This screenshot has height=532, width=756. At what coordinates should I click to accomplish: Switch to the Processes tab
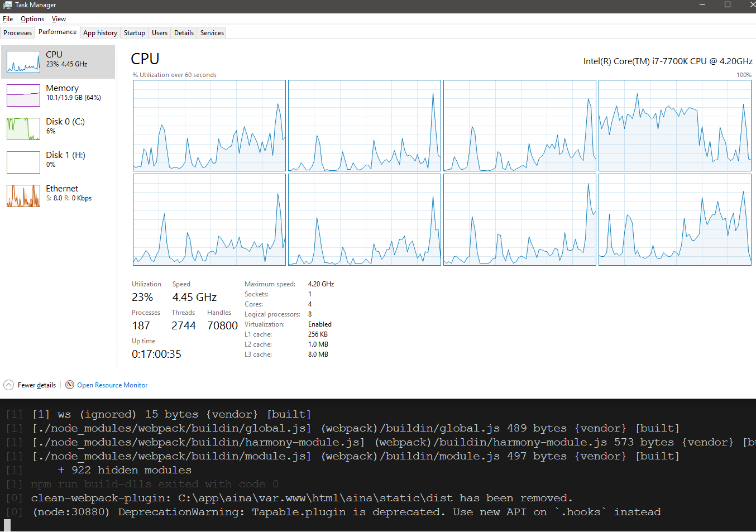[x=18, y=33]
